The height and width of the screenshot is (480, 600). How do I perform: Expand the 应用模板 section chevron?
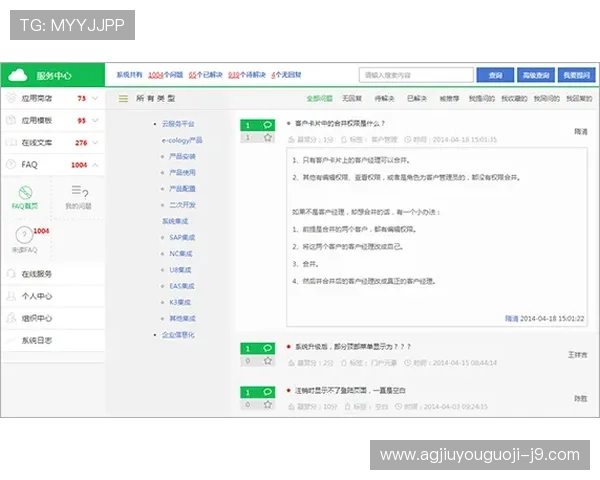(x=95, y=120)
